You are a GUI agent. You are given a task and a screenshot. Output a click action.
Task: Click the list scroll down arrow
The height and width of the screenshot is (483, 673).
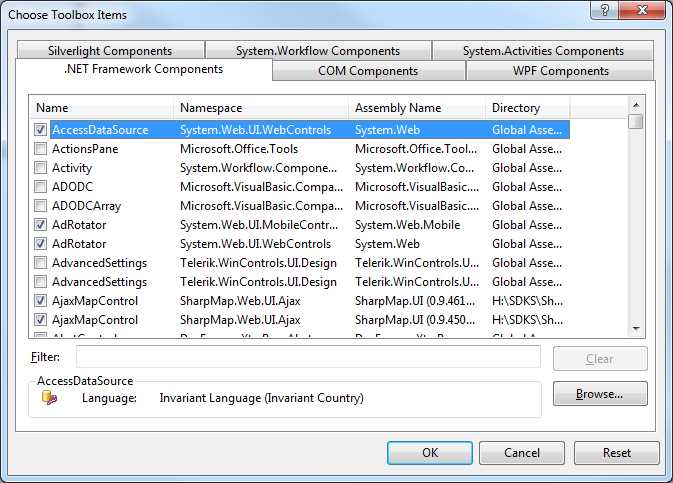[636, 329]
